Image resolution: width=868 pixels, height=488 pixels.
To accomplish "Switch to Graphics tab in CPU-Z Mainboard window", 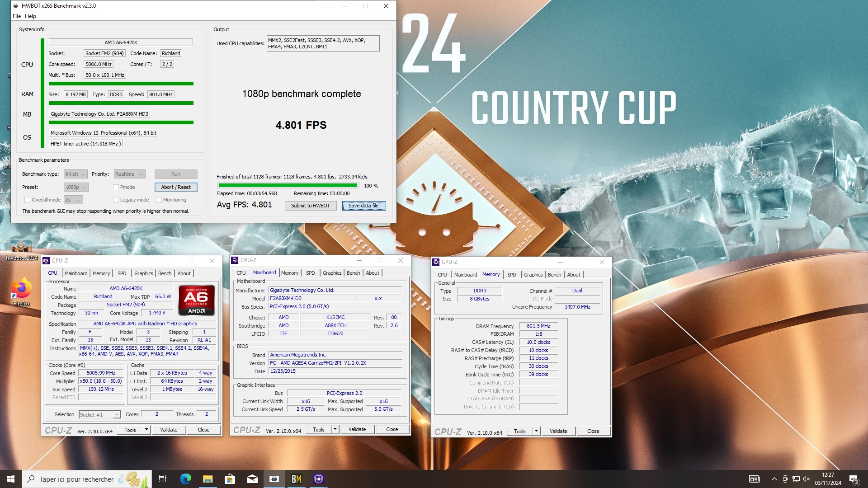I will [332, 273].
